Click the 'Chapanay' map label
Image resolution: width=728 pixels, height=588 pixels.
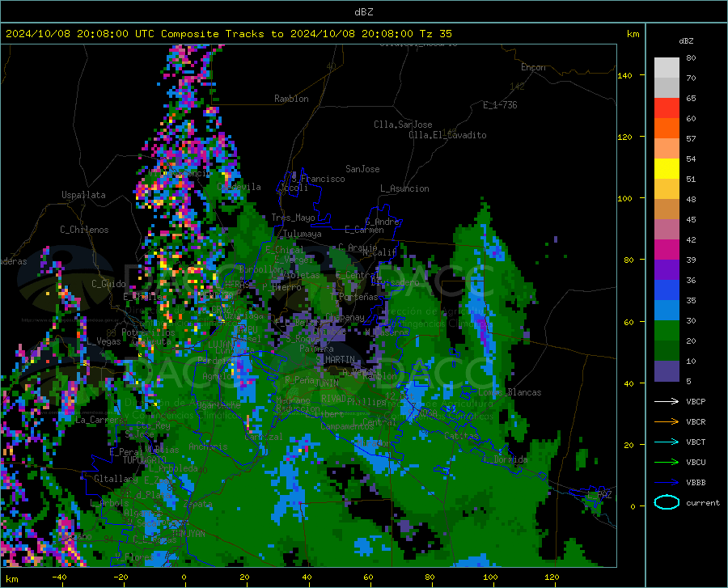tap(345, 317)
